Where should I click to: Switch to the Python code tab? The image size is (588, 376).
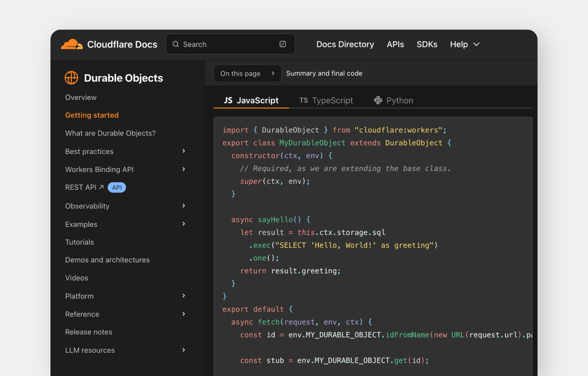(x=393, y=100)
